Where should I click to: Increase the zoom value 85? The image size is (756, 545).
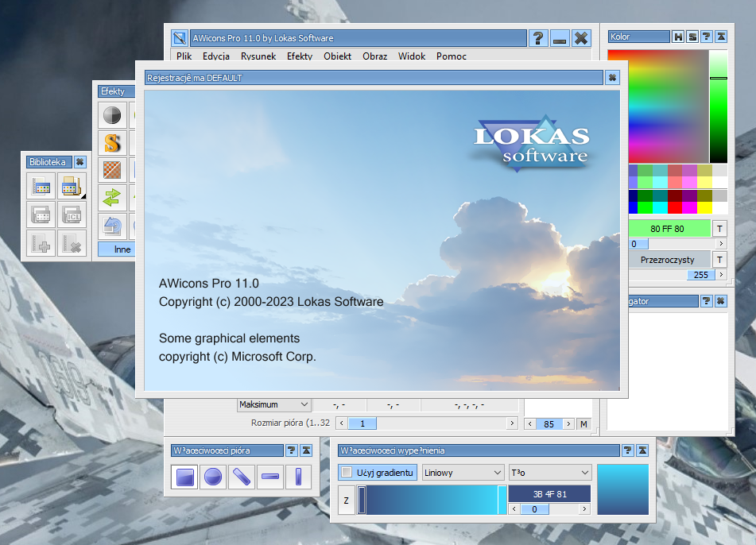[568, 424]
